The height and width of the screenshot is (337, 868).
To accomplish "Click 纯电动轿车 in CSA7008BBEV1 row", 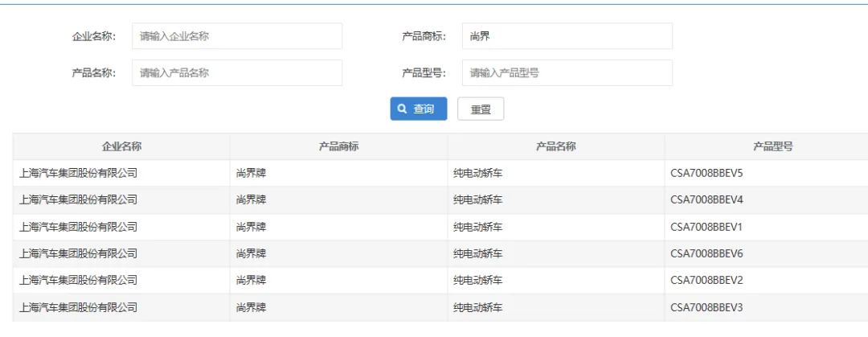I will click(x=477, y=227).
